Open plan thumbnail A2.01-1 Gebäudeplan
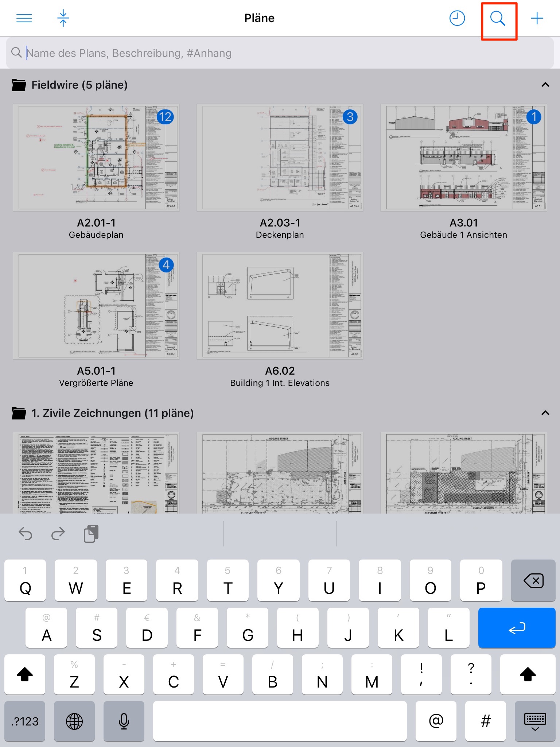Screen dimensions: 560x747 click(96, 158)
